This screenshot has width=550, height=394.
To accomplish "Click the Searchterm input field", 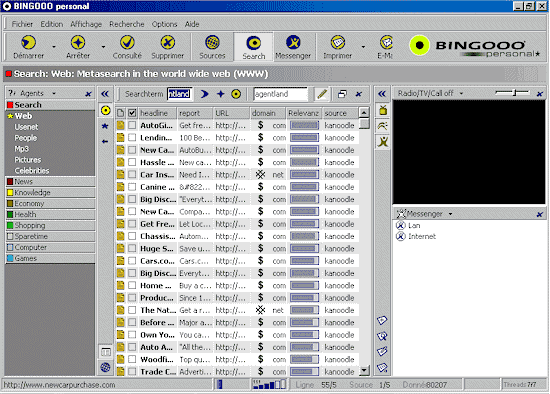I will click(179, 94).
